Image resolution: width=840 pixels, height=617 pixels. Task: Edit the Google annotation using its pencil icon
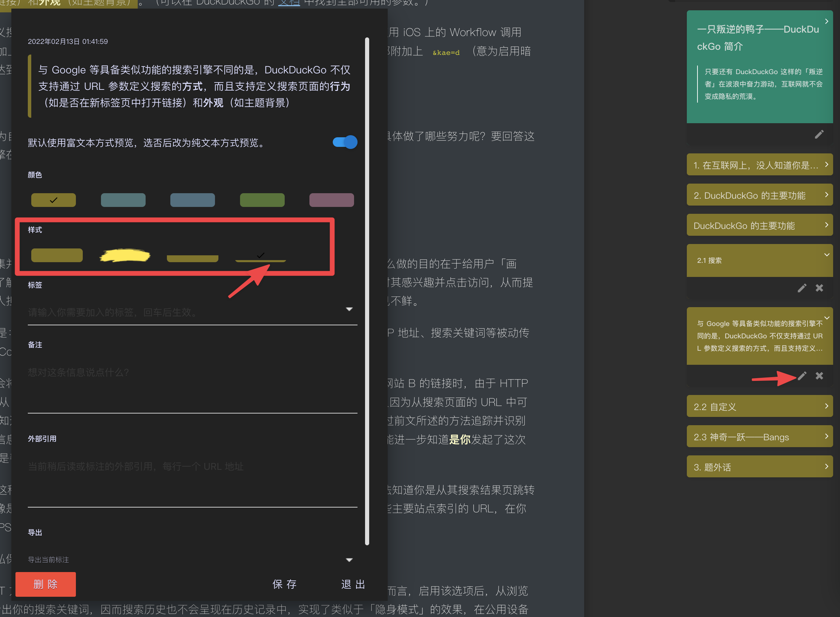(x=802, y=376)
